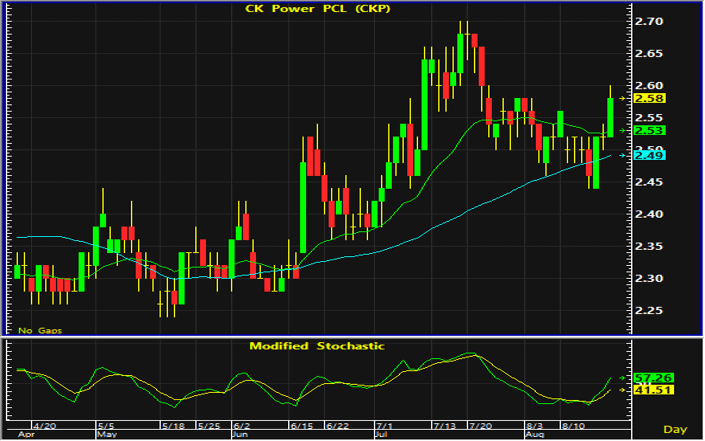Click the 5/5 date axis label

106,426
